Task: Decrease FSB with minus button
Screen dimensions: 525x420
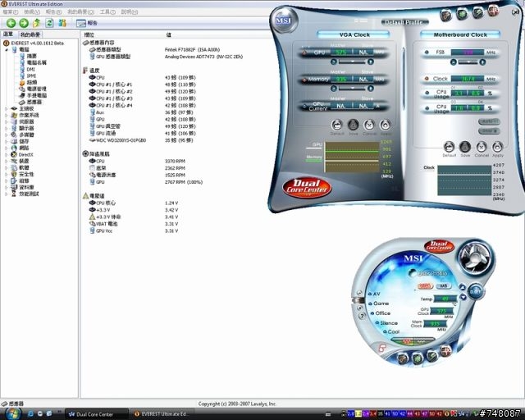Action: tap(453, 62)
